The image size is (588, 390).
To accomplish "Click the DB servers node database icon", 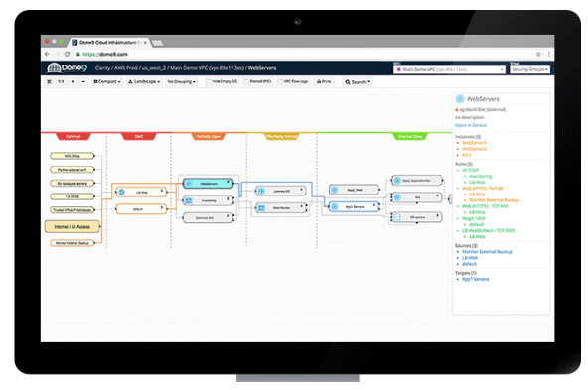I will [397, 217].
